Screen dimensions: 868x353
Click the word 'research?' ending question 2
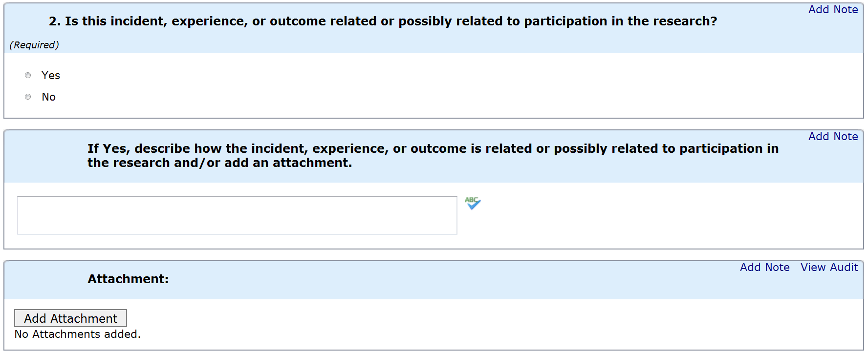coord(689,21)
